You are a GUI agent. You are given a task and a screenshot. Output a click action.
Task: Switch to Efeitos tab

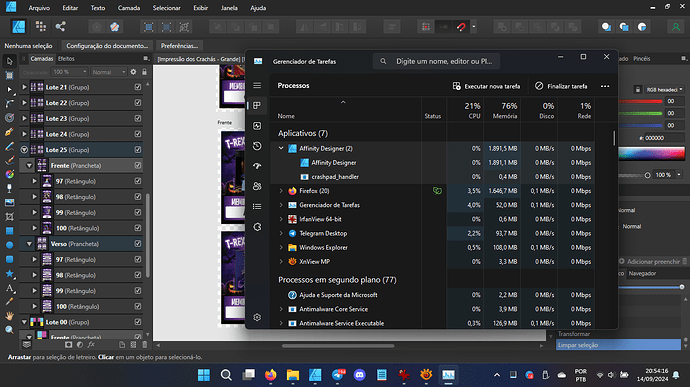click(x=66, y=59)
